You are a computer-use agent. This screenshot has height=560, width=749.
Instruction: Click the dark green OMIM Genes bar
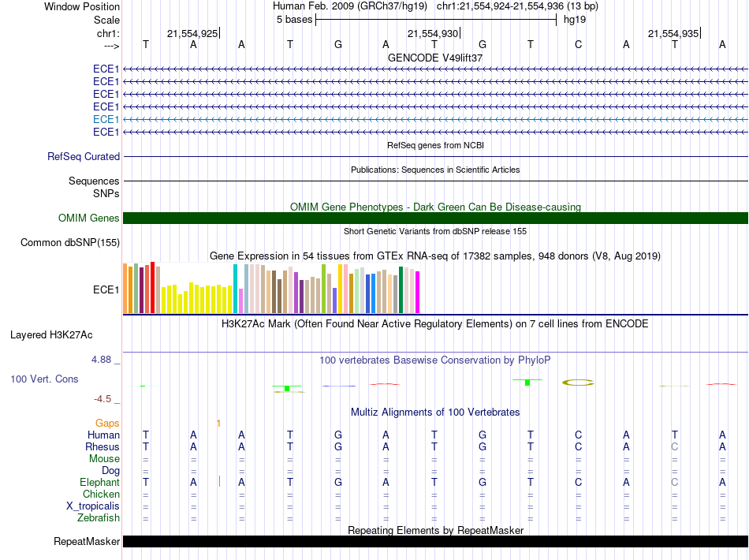[435, 218]
